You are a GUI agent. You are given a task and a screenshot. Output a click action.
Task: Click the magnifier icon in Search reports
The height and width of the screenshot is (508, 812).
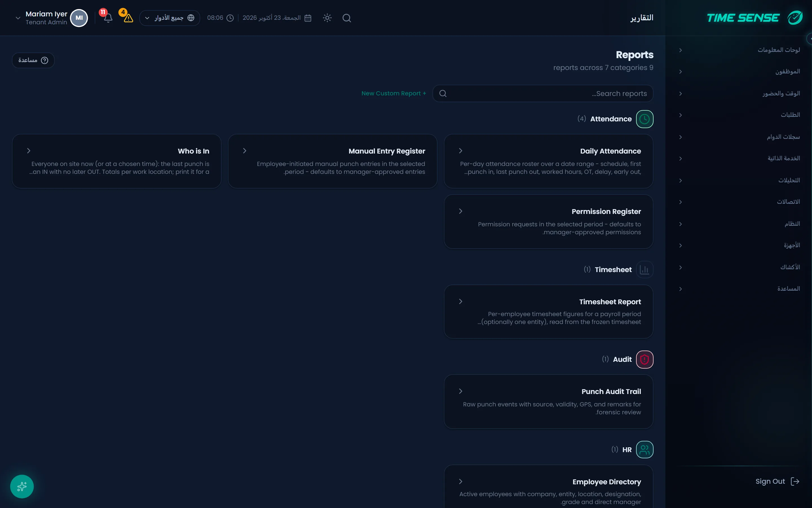[443, 93]
